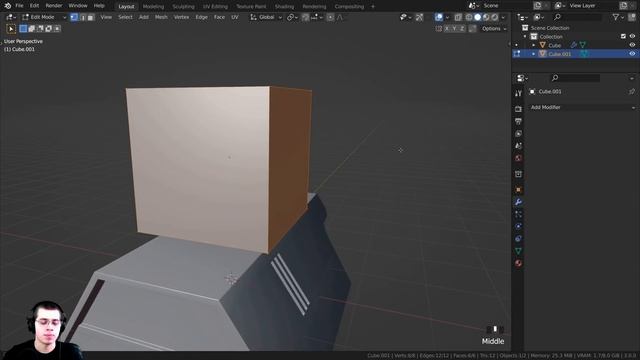Open the Physics properties tab
This screenshot has width=640, height=360.
click(518, 226)
